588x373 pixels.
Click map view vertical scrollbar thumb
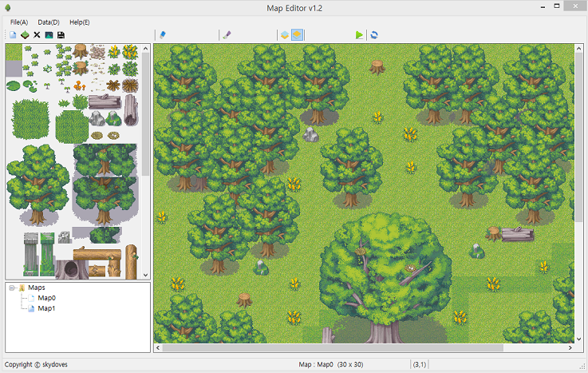(578, 137)
